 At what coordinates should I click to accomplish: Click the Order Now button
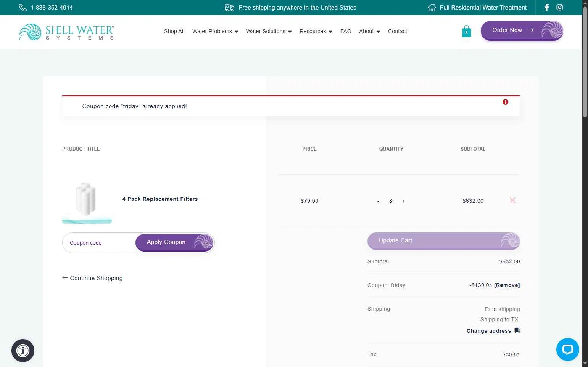(522, 30)
